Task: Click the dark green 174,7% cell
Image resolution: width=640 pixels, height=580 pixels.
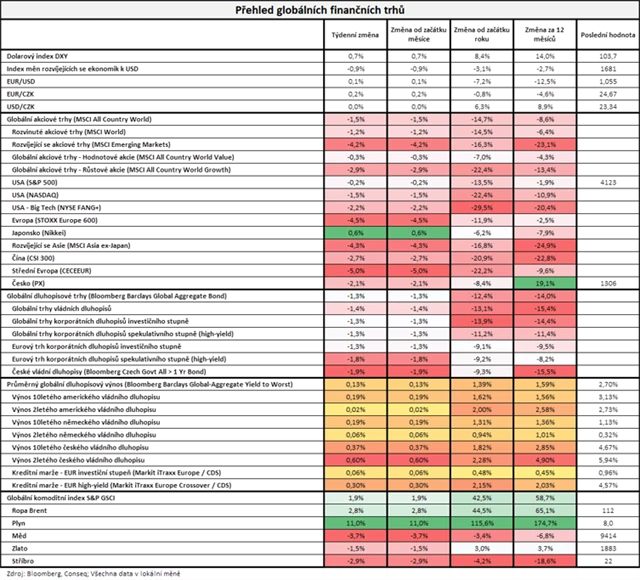Action: click(x=545, y=523)
